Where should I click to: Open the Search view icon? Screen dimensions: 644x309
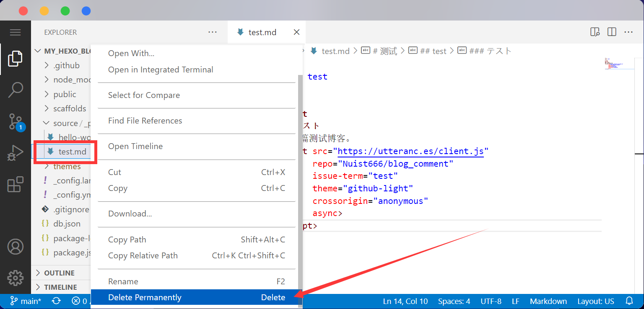(15, 90)
